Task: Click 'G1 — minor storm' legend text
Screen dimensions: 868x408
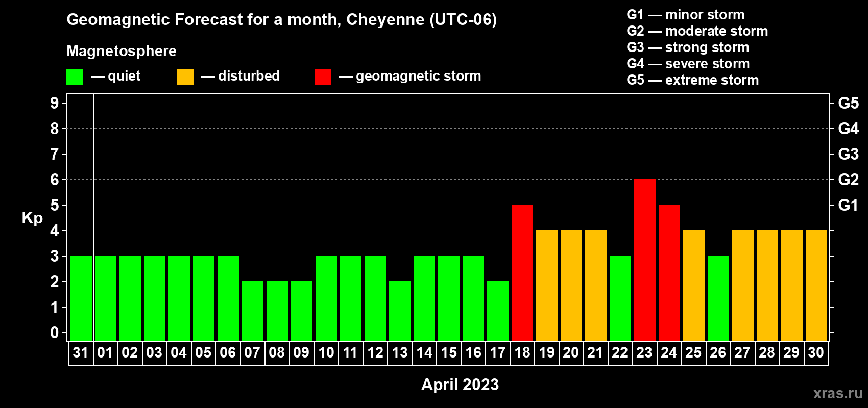Action: tap(686, 15)
